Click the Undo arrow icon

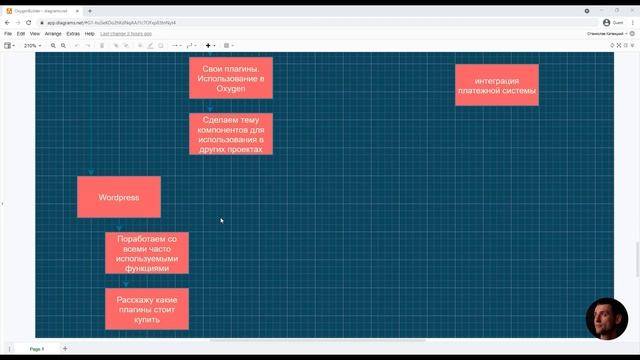(77, 46)
